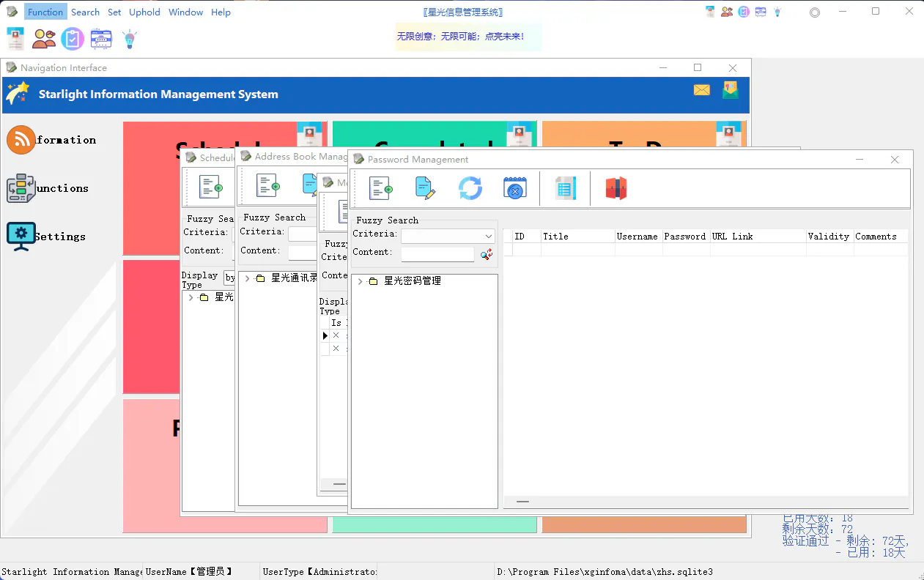Click the small two-people icon in the title bar

(727, 12)
